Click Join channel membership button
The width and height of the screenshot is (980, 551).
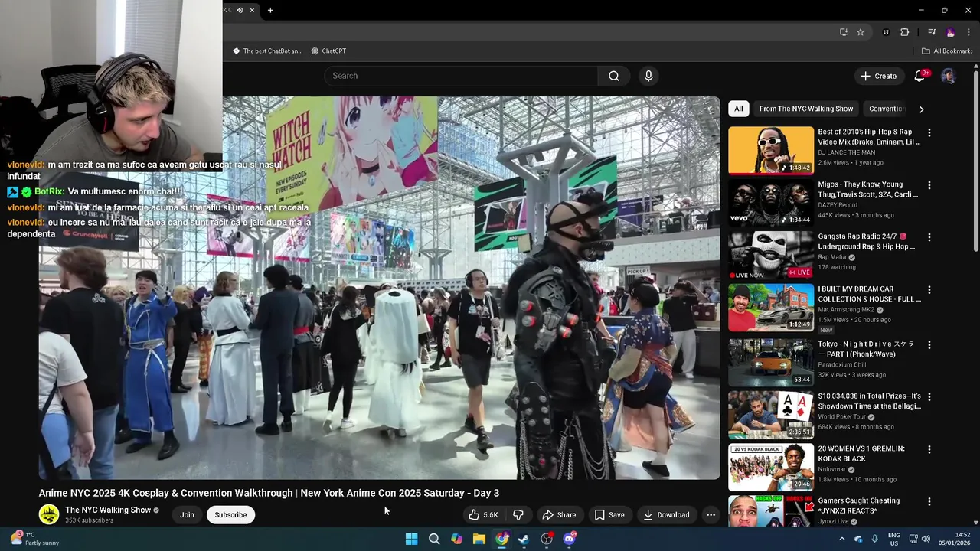(187, 515)
